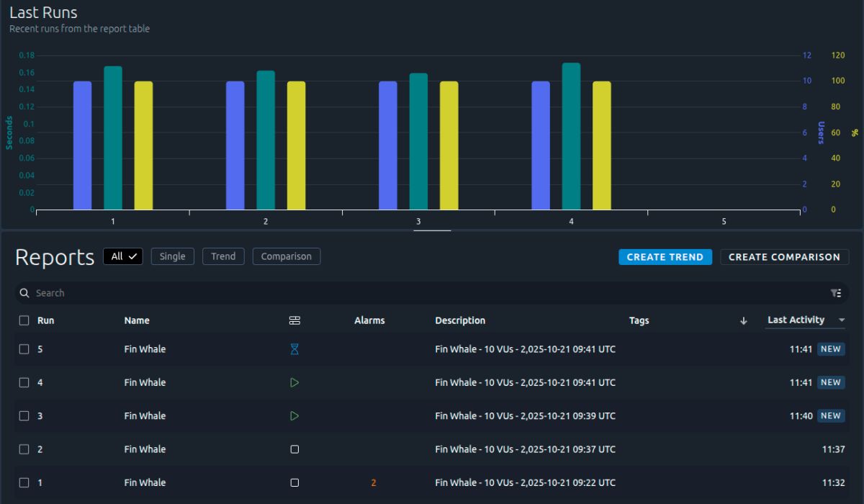Filter reports by Single
The height and width of the screenshot is (504, 864).
[172, 256]
